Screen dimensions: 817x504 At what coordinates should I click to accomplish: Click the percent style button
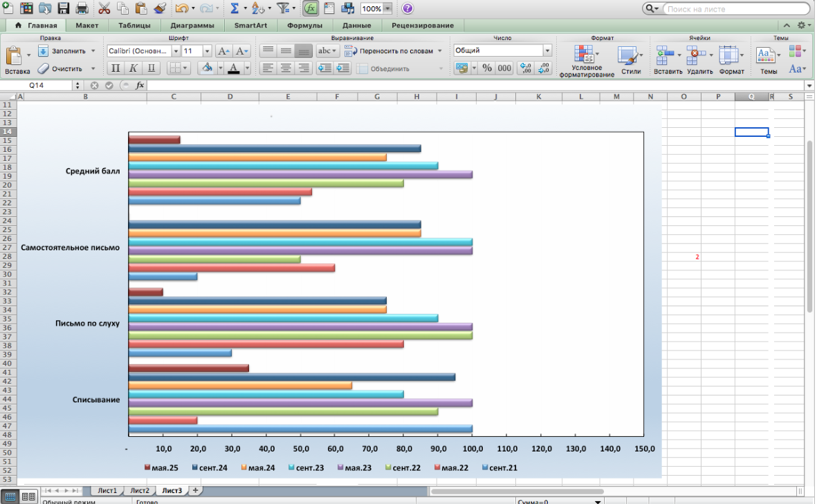click(x=487, y=68)
